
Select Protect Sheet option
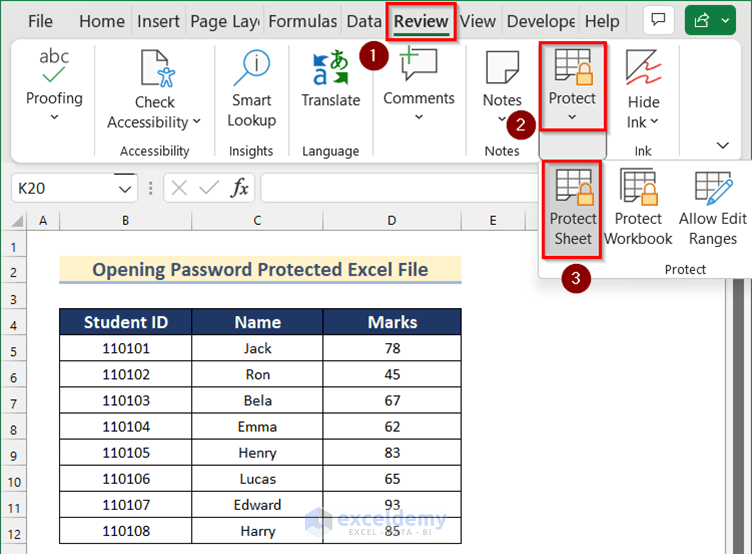(x=573, y=210)
